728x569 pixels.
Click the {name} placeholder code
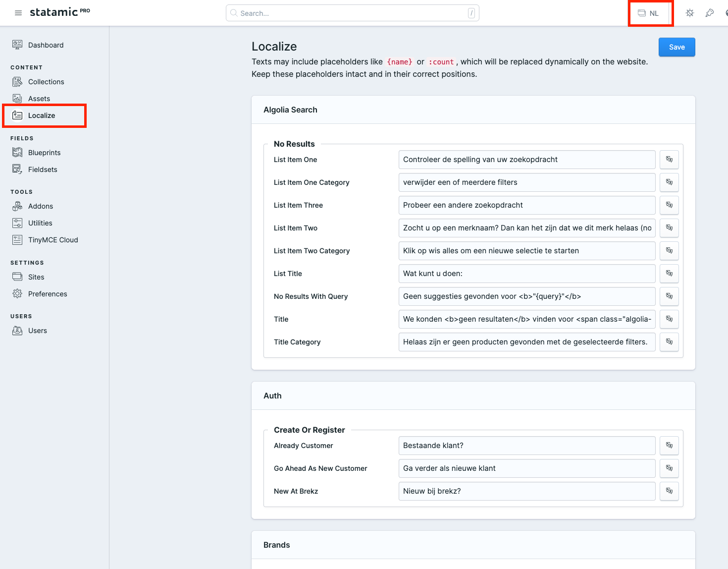point(400,62)
